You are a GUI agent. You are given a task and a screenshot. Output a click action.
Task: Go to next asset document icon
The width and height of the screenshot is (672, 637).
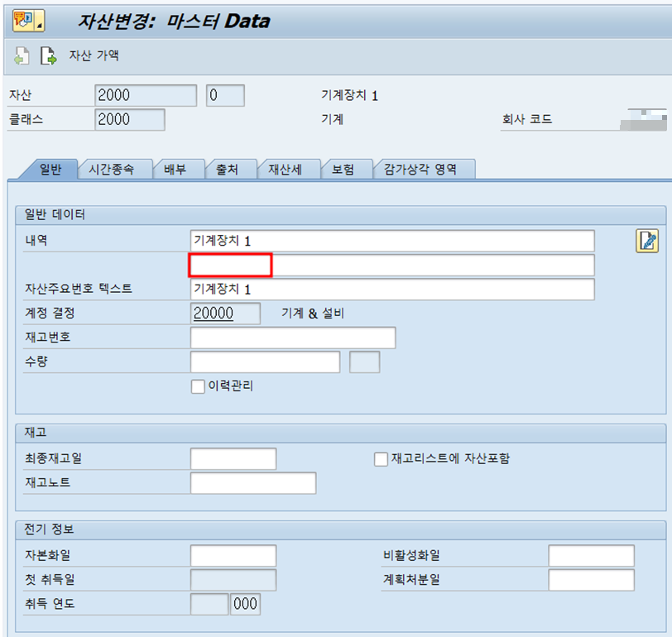(x=49, y=55)
